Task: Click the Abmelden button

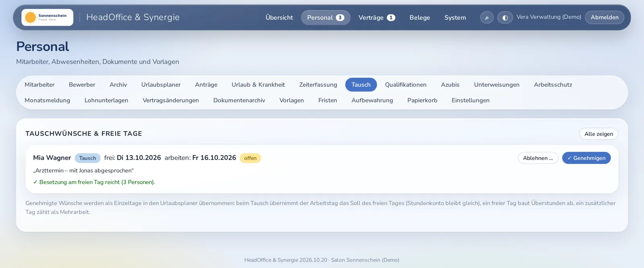Action: tap(605, 17)
